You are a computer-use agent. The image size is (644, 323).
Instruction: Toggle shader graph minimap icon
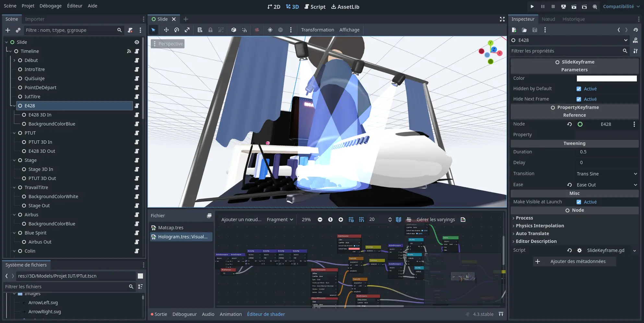point(399,220)
